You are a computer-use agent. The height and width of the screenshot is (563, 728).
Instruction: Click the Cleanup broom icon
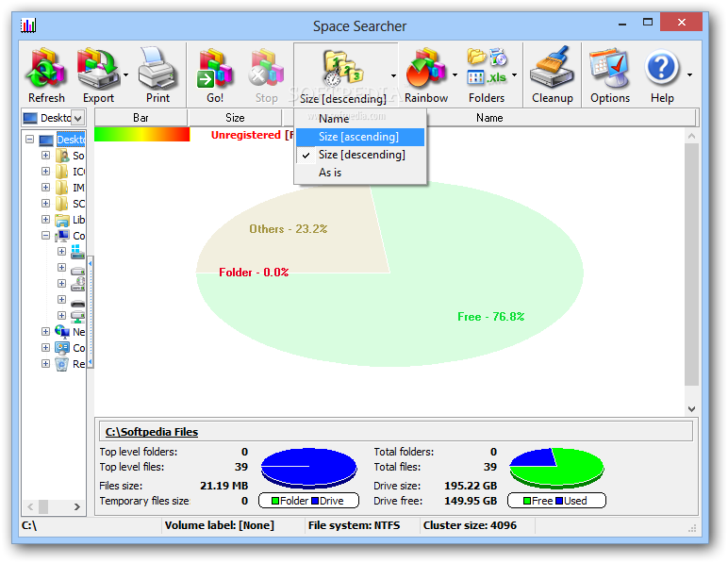[x=552, y=67]
